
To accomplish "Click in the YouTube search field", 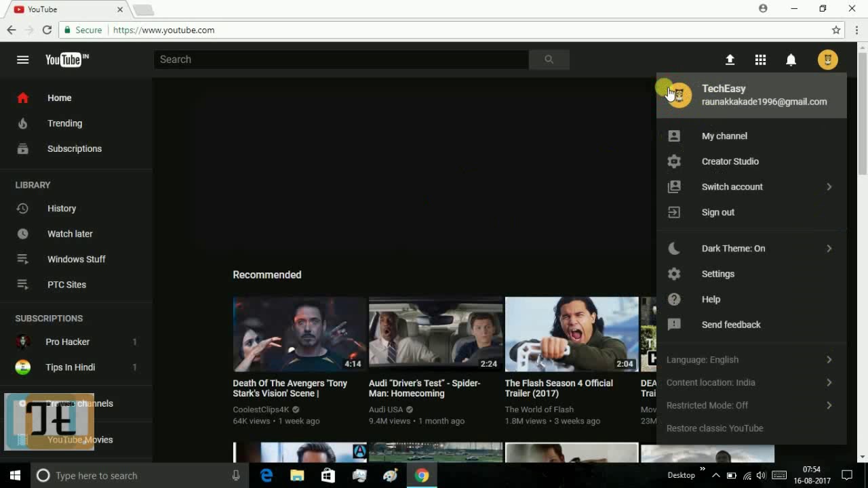I will [341, 60].
